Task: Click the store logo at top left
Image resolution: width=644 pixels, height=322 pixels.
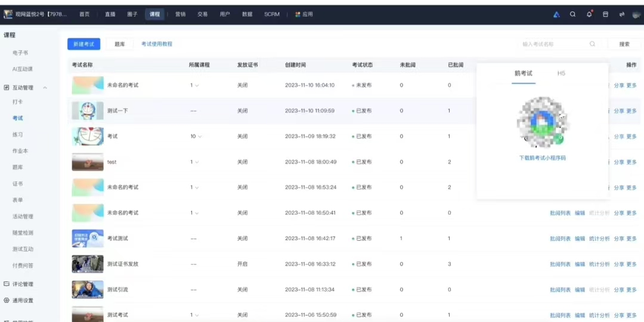Action: pyautogui.click(x=8, y=14)
